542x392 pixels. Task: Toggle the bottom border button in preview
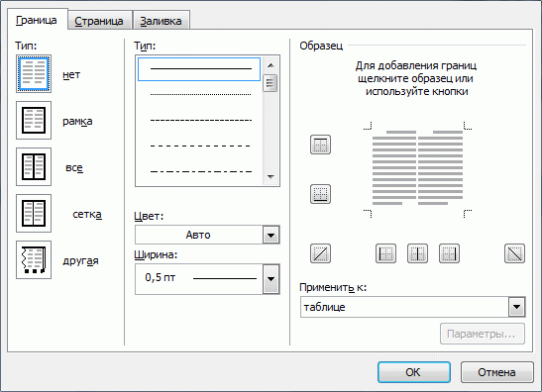(320, 194)
